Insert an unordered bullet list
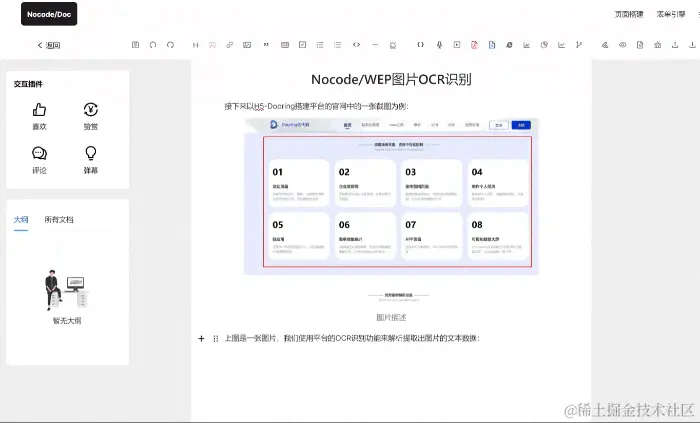Image resolution: width=700 pixels, height=423 pixels. (338, 45)
